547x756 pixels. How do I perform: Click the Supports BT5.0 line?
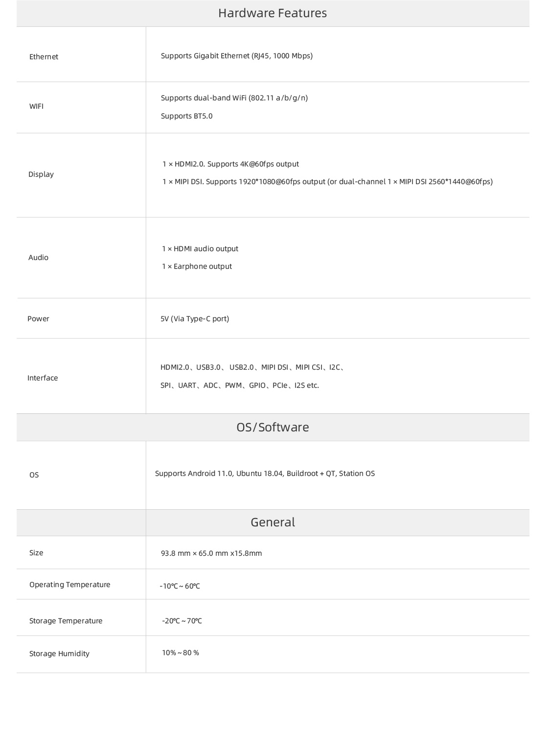tap(187, 116)
